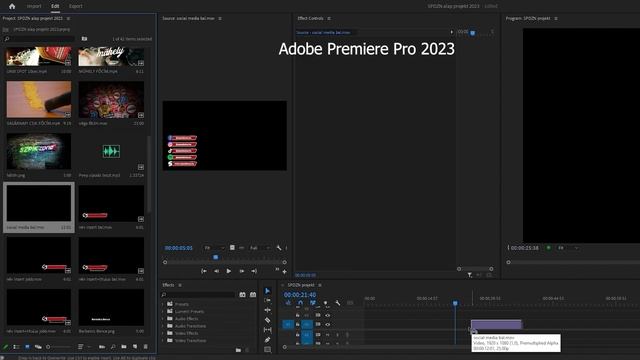Open the Sort Icons menu
640x360 pixels.
pyautogui.click(x=81, y=347)
